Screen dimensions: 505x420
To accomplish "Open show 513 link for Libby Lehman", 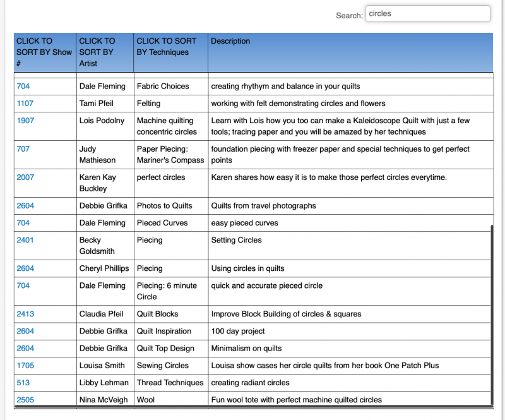I will tap(23, 382).
